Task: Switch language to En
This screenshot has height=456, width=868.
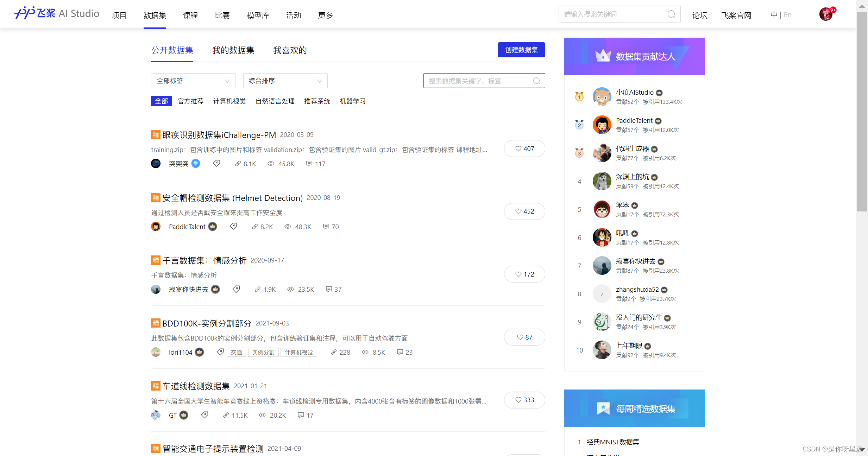Action: click(x=788, y=15)
